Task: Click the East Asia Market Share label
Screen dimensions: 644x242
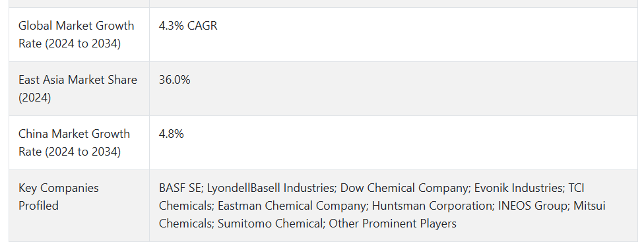Action: click(78, 88)
